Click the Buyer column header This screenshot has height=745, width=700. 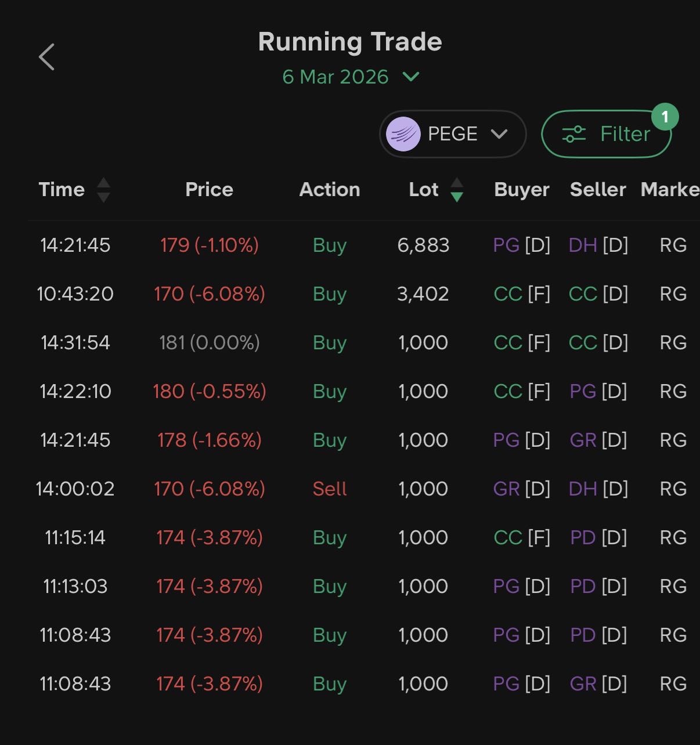coord(521,190)
